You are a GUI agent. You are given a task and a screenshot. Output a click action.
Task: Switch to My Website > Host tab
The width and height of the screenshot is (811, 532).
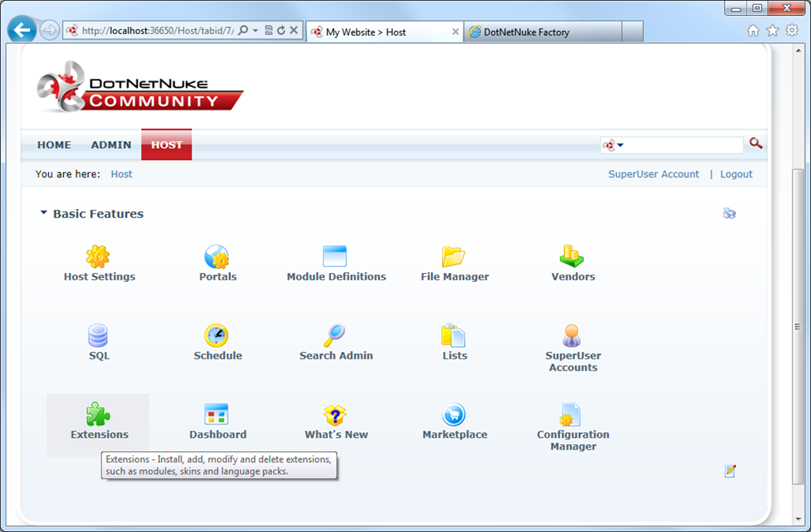tap(384, 32)
